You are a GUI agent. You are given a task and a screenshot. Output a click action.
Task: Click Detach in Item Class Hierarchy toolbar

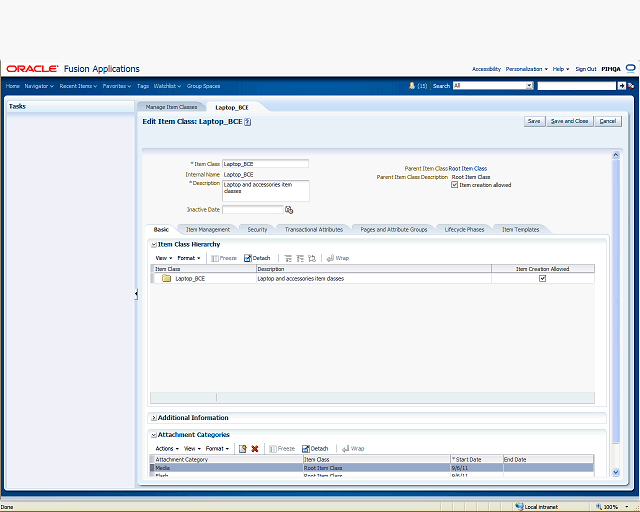click(257, 258)
